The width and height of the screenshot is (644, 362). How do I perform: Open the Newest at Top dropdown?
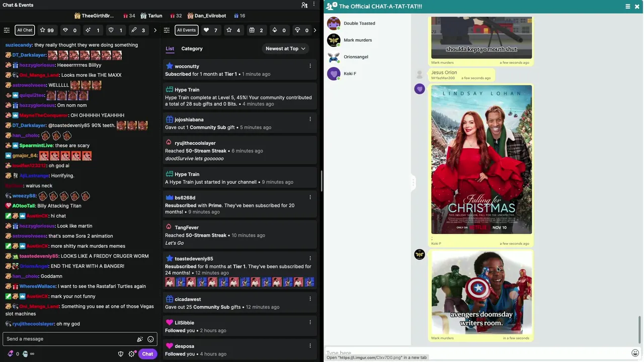[x=285, y=49]
